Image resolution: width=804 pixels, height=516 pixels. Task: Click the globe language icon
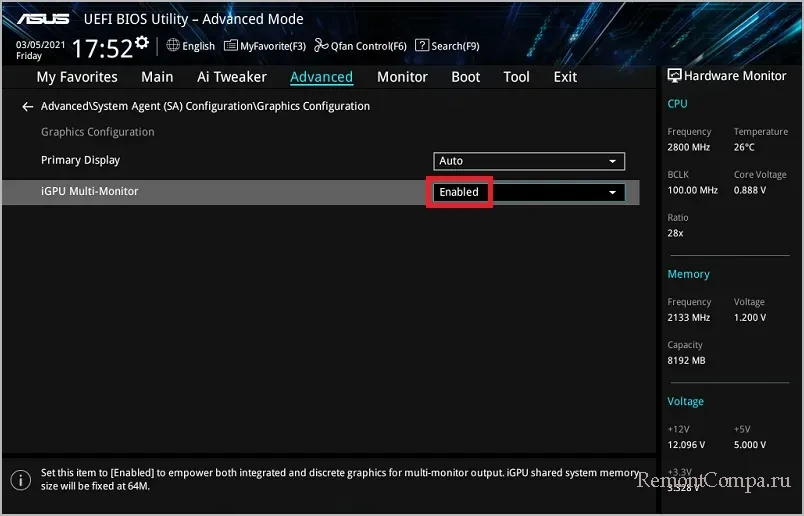[x=173, y=45]
